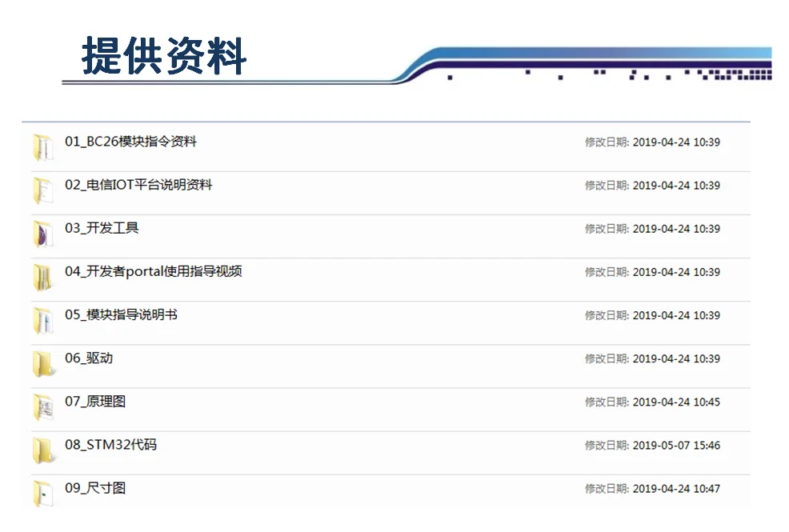The height and width of the screenshot is (532, 789).
Task: Select the 05_模块指导说明书 name text
Action: pos(122,314)
